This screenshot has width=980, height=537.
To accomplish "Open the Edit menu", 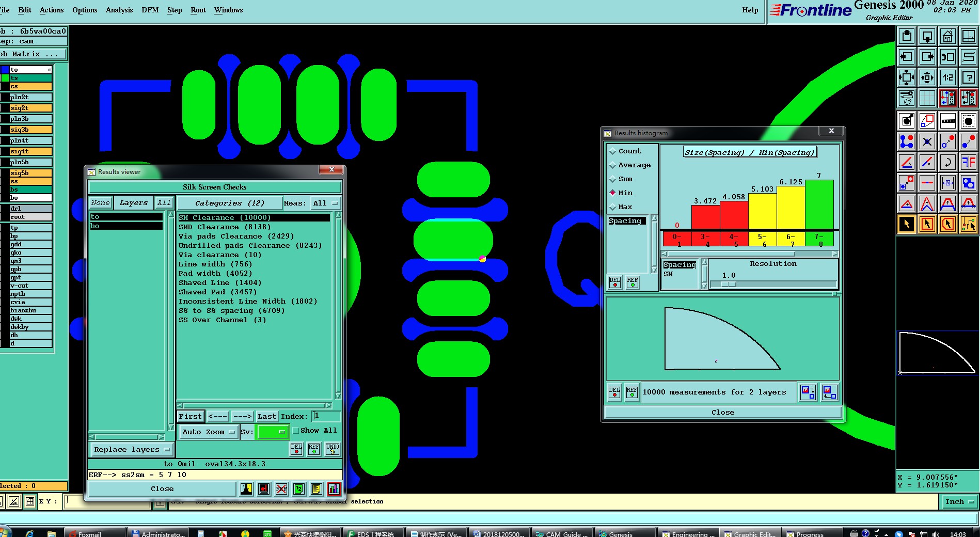I will click(24, 10).
